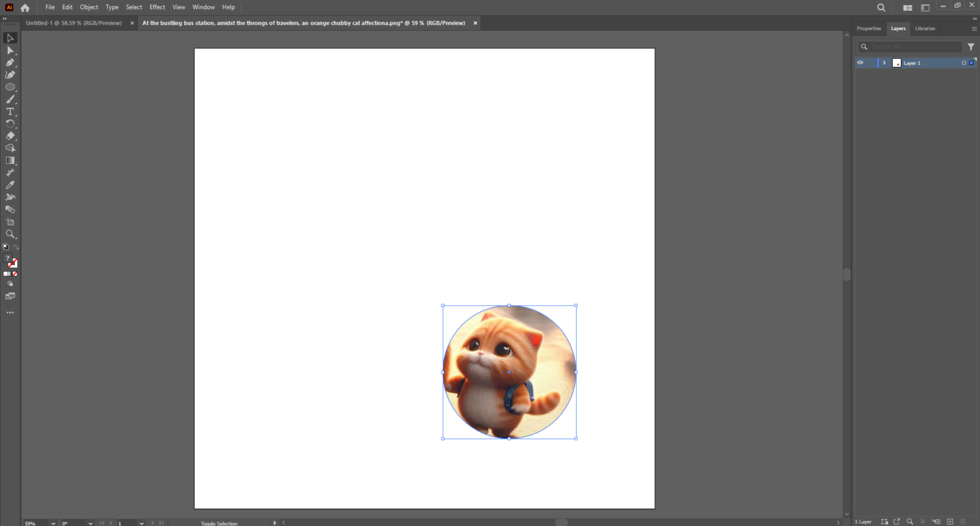This screenshot has width=980, height=526.
Task: Select the Zoom tool
Action: click(10, 234)
